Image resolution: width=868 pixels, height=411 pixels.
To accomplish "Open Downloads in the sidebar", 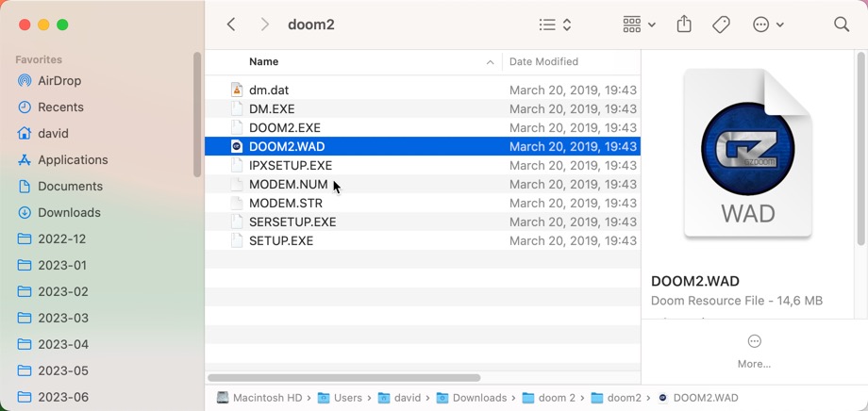I will (58, 213).
